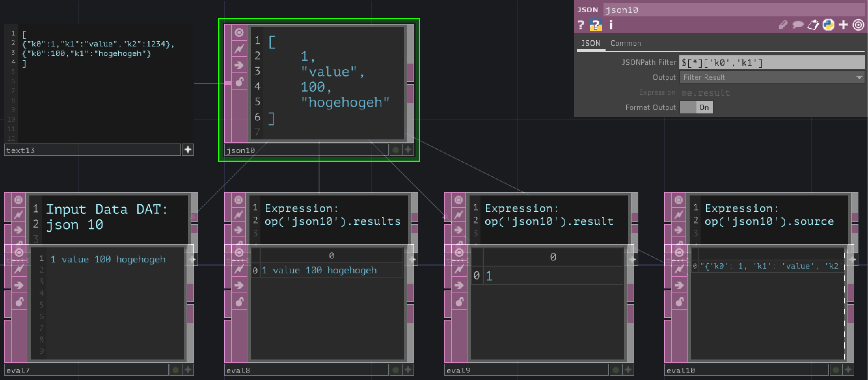Open Python help icon in parameter panel
The height and width of the screenshot is (380, 868).
[x=596, y=25]
